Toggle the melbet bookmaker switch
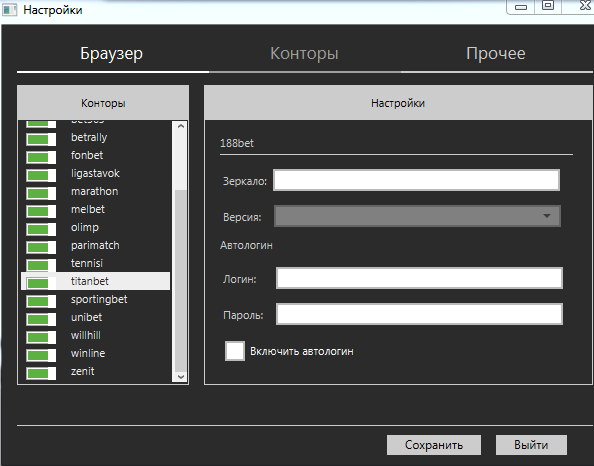Image resolution: width=594 pixels, height=466 pixels. pos(41,211)
